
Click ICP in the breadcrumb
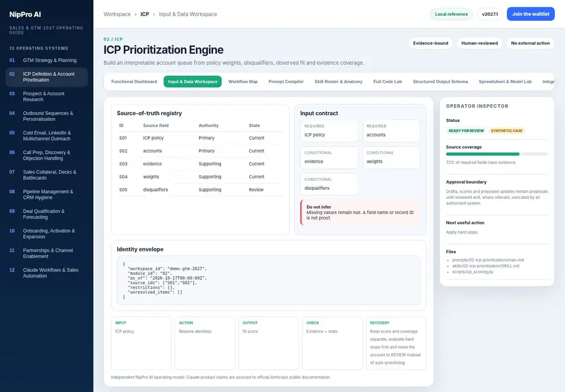click(145, 14)
